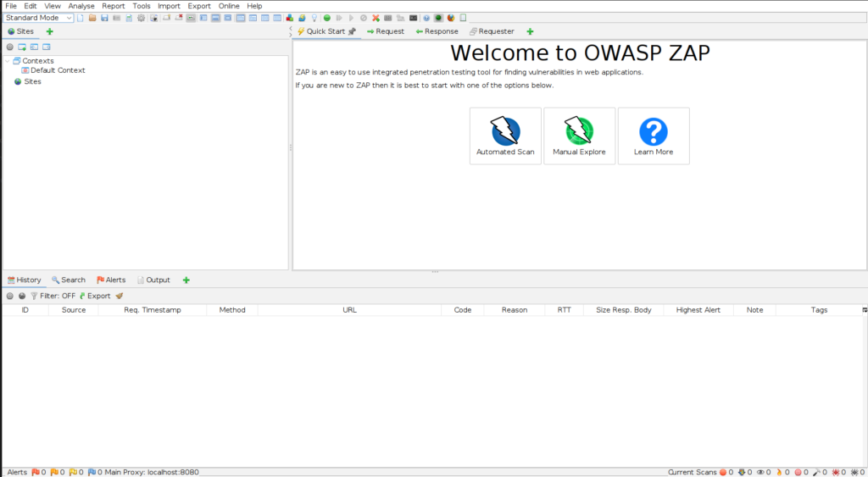
Task: Open the Standard Mode dropdown
Action: [38, 18]
